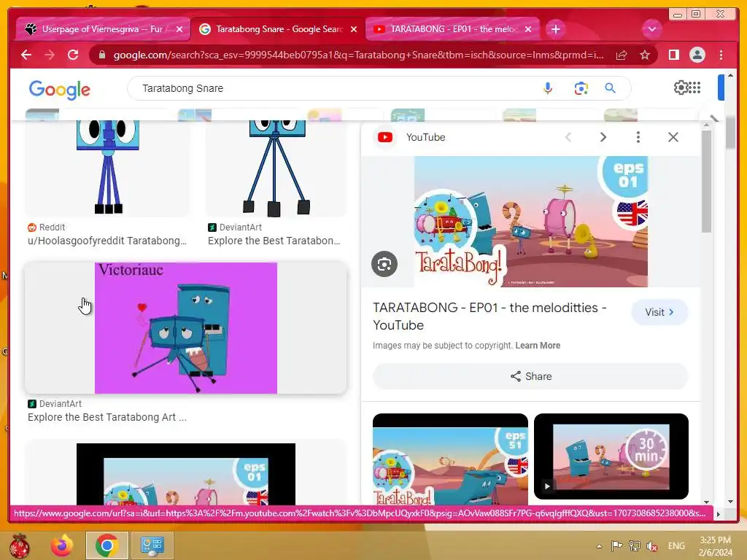Click the Visit button

pos(659,312)
